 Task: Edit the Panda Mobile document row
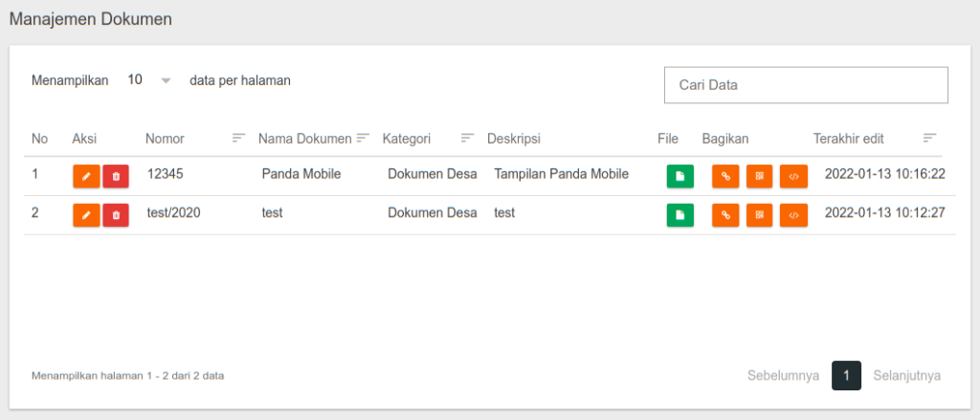coord(86,176)
